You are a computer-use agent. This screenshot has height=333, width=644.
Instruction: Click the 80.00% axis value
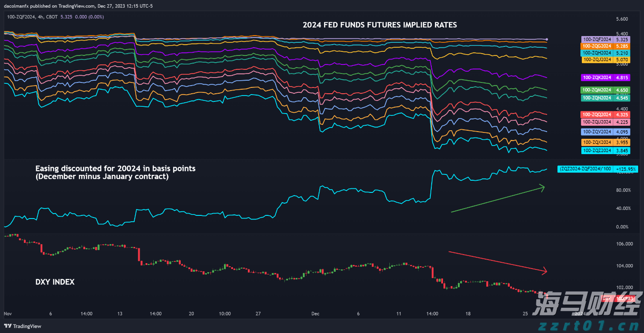[x=623, y=190]
